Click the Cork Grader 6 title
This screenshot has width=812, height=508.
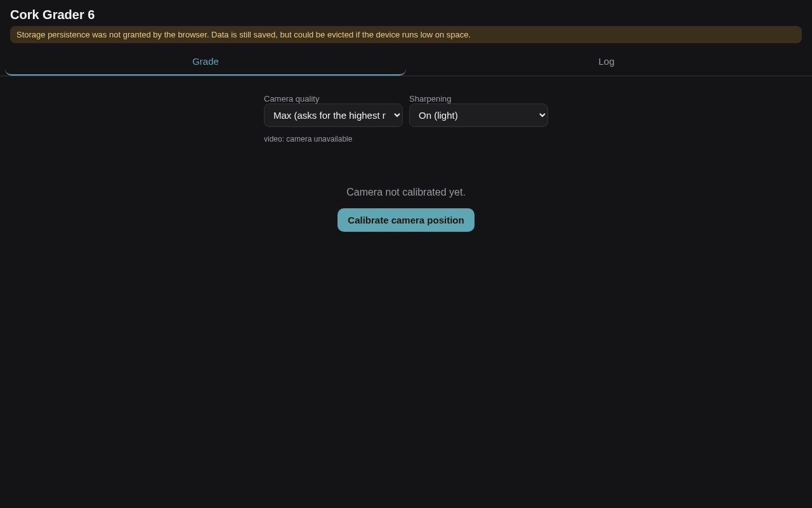[x=52, y=15]
